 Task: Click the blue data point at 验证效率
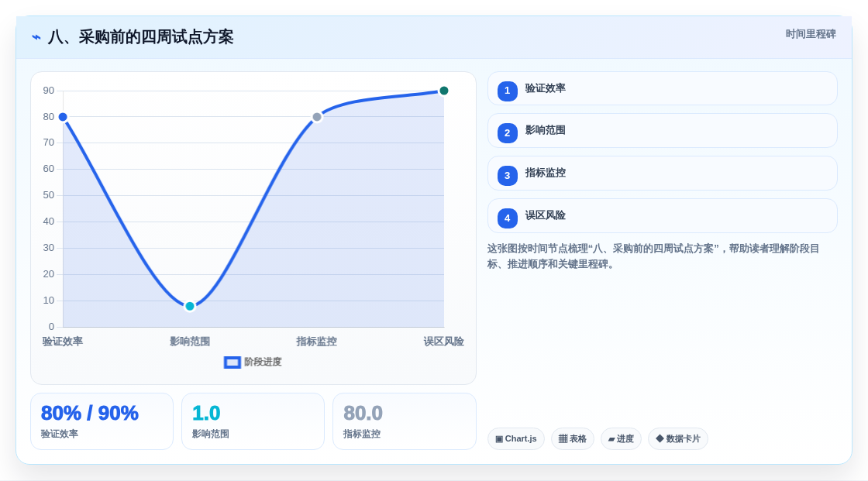pos(63,117)
